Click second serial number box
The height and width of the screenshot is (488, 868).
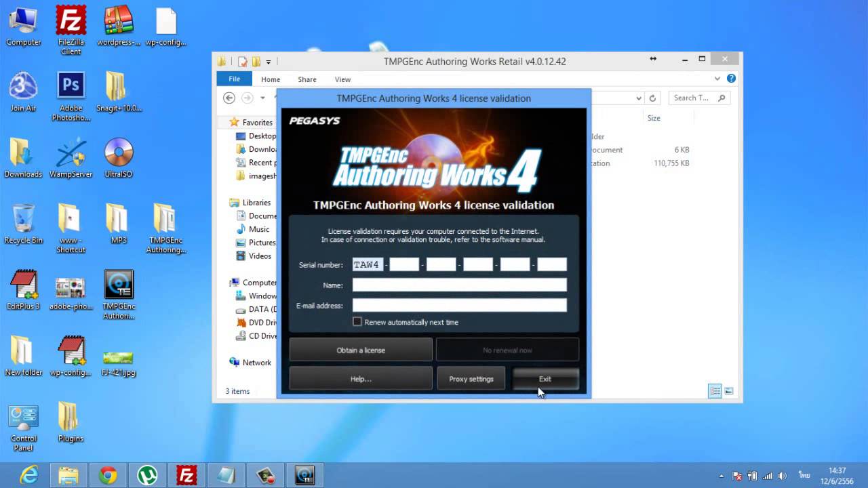pyautogui.click(x=404, y=264)
